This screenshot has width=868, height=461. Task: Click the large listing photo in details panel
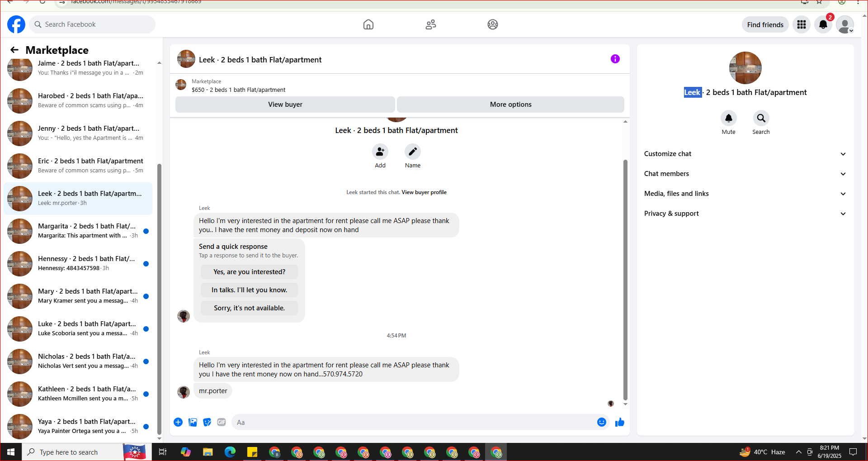click(745, 68)
